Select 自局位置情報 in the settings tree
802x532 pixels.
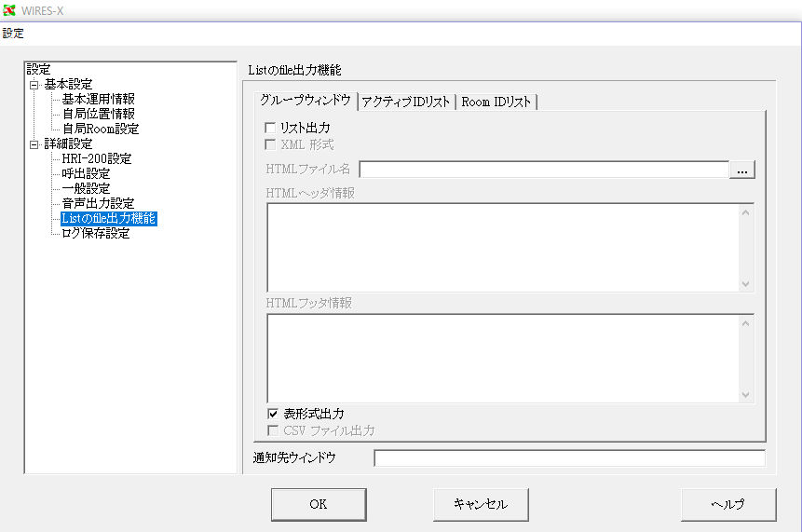pyautogui.click(x=98, y=114)
